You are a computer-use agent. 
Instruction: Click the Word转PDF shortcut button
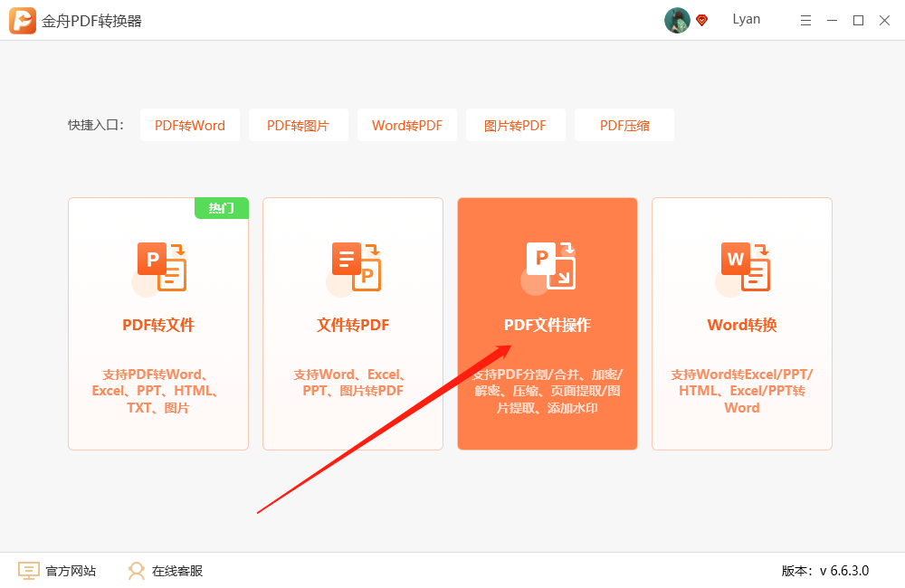click(x=407, y=125)
